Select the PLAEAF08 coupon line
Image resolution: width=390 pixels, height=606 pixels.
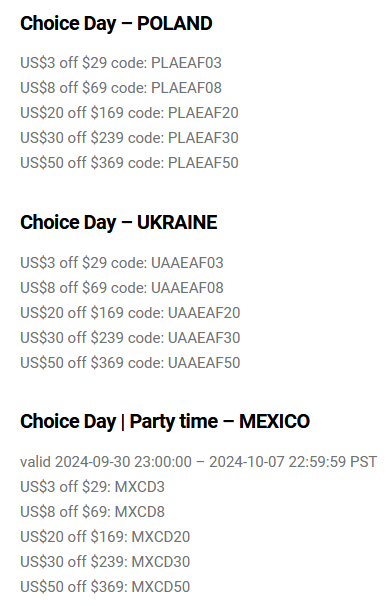click(121, 88)
